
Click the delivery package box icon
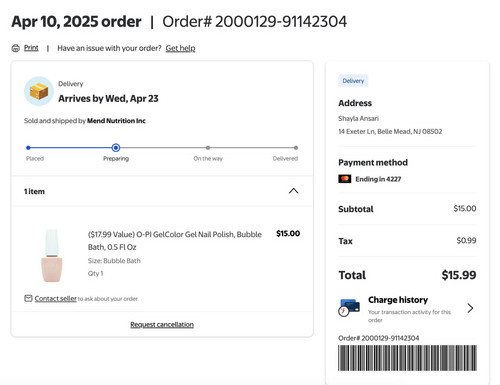[39, 91]
